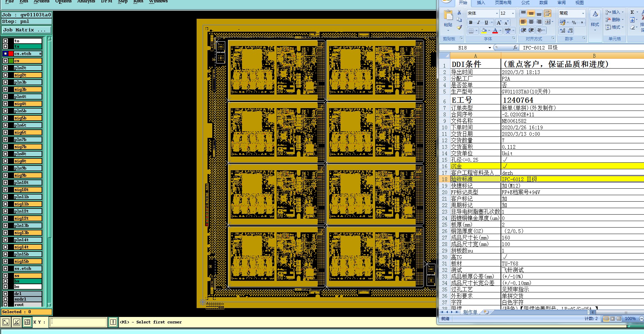Click the AutoSum sigma icon
Image resolution: width=644 pixels, height=334 pixels.
(x=632, y=12)
